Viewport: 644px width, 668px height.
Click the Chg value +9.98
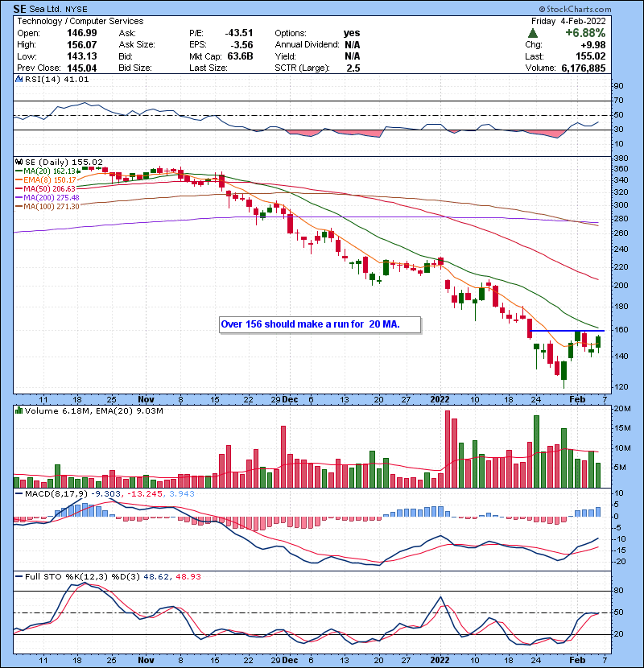592,45
